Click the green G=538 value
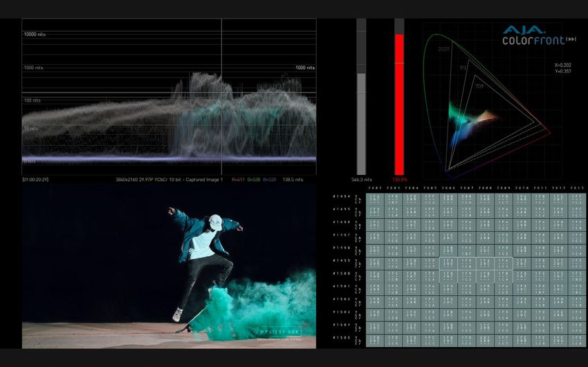Viewport: 588px width, 367px height. [x=253, y=180]
